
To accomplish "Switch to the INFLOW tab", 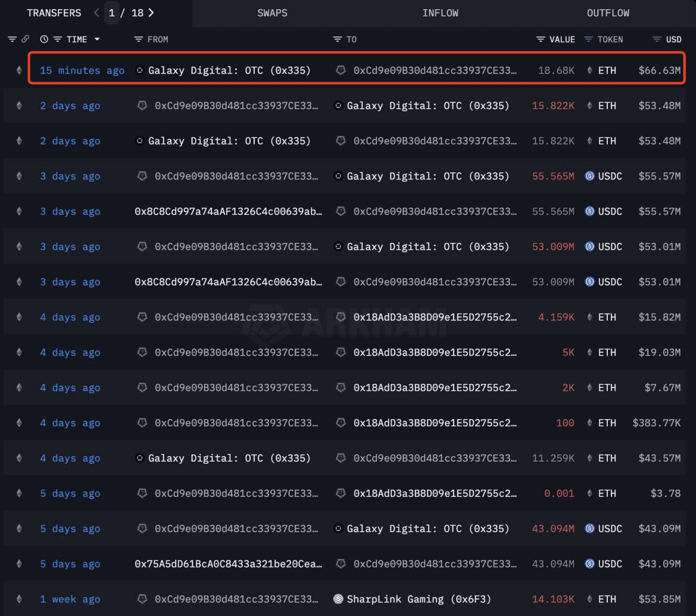I will coord(440,13).
